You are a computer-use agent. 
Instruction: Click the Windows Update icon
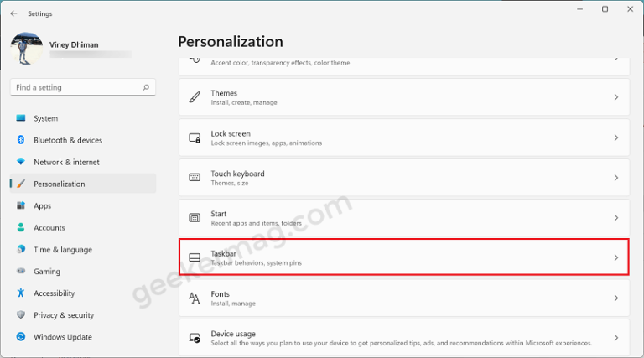click(x=21, y=337)
